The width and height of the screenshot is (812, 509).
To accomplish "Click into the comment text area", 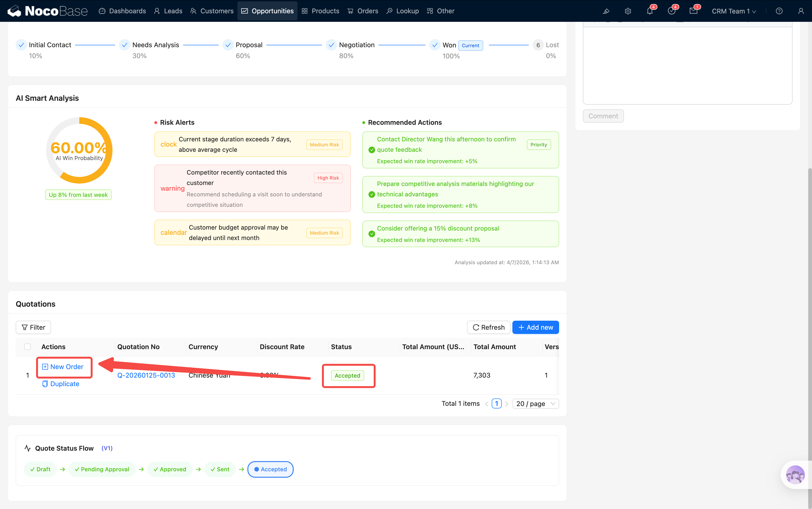I will 687,66.
